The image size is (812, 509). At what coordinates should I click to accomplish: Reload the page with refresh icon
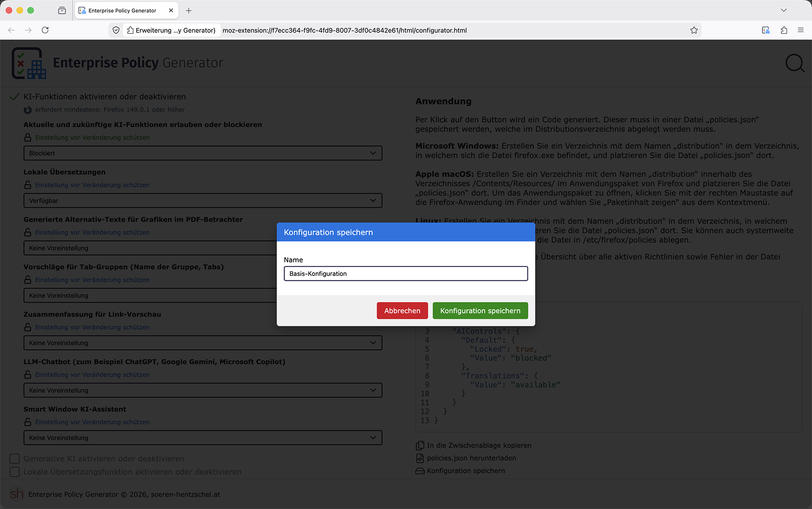[x=45, y=30]
